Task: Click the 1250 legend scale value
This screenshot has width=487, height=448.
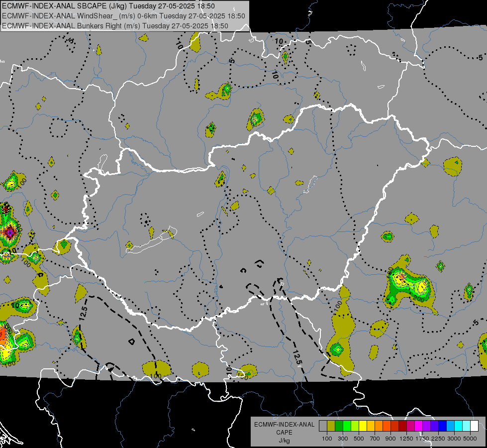Action: click(406, 439)
